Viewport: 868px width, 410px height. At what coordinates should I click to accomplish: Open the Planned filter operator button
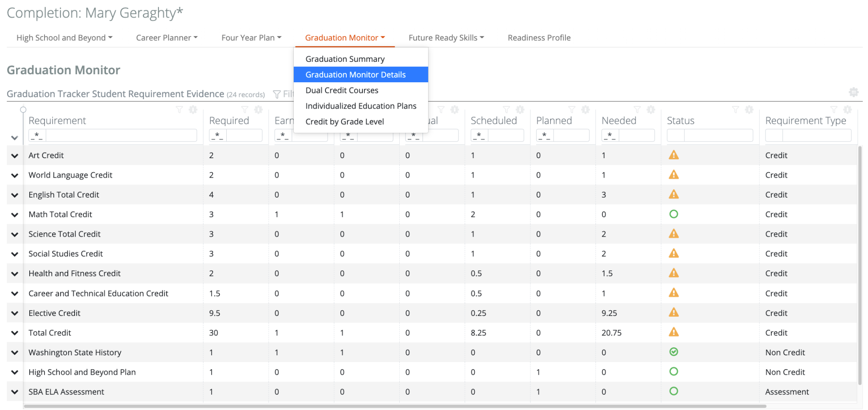[545, 135]
